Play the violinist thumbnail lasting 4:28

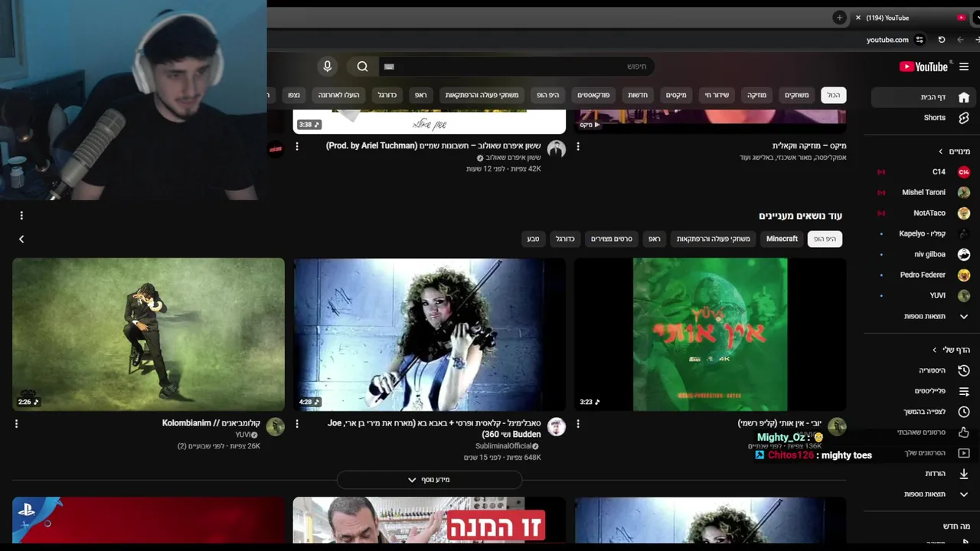[430, 334]
